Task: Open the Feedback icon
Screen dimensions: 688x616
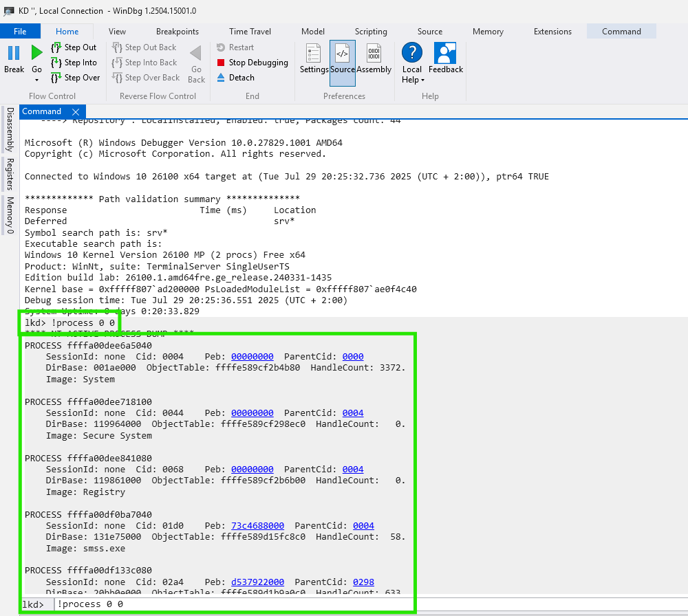Action: click(x=445, y=53)
